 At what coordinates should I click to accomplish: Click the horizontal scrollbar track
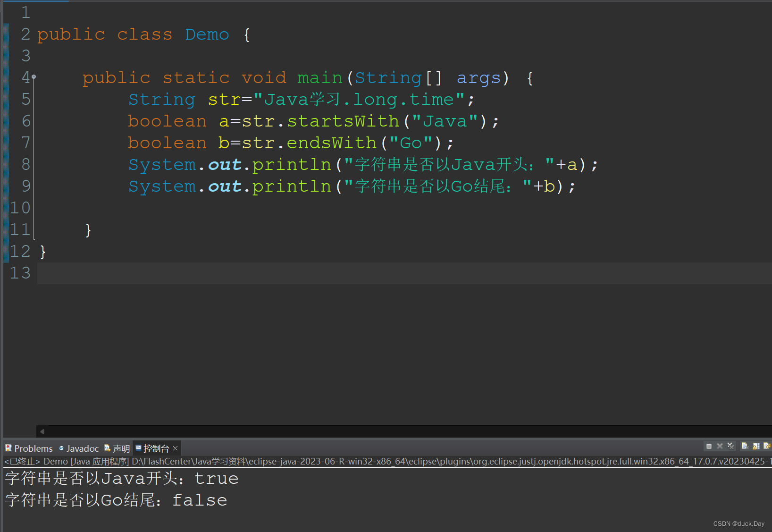(378, 431)
